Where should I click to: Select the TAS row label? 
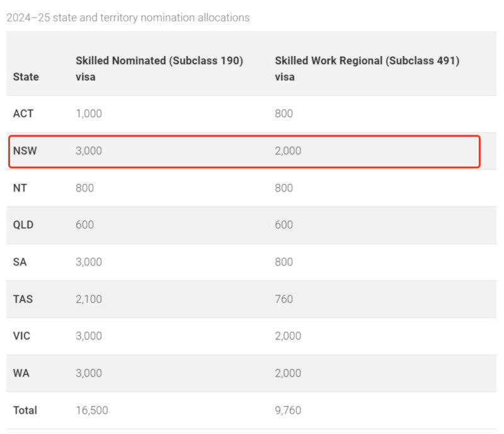pos(23,299)
